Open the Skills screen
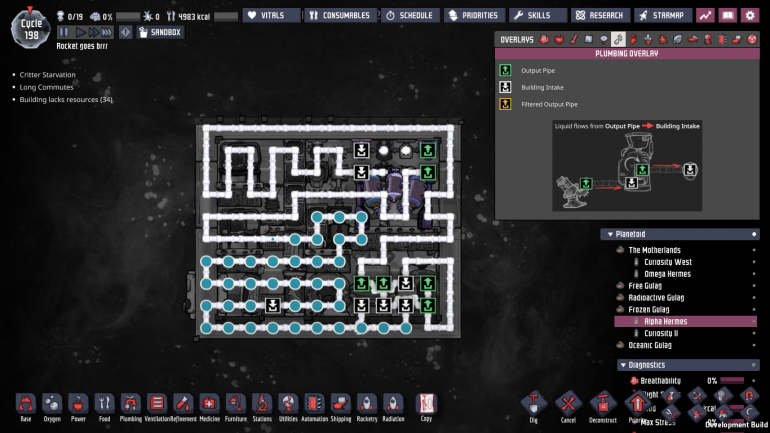The image size is (770, 433). (537, 15)
